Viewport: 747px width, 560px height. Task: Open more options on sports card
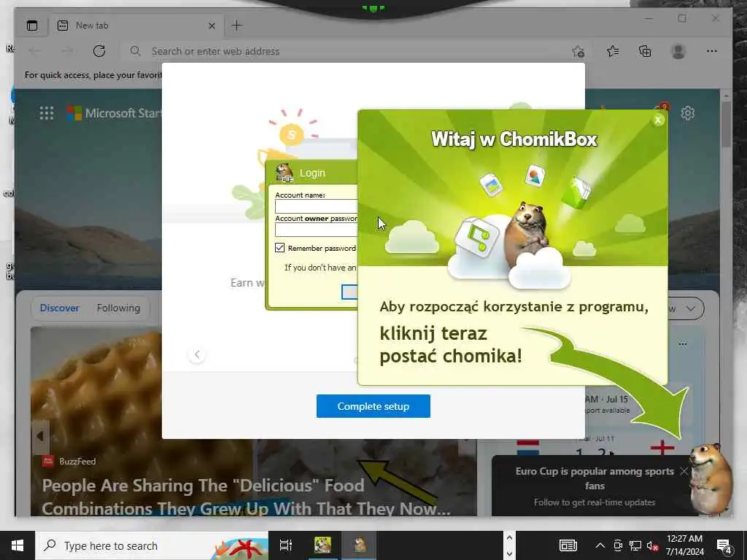(683, 344)
